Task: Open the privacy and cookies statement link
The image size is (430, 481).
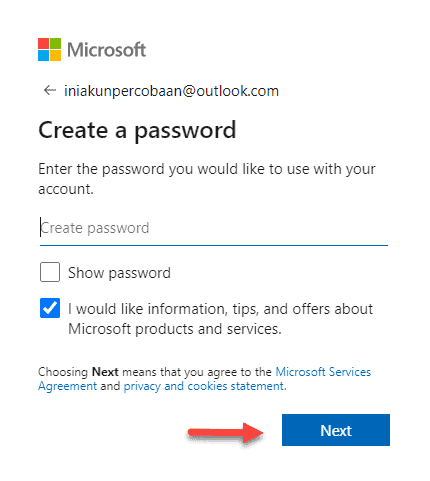Action: click(205, 386)
